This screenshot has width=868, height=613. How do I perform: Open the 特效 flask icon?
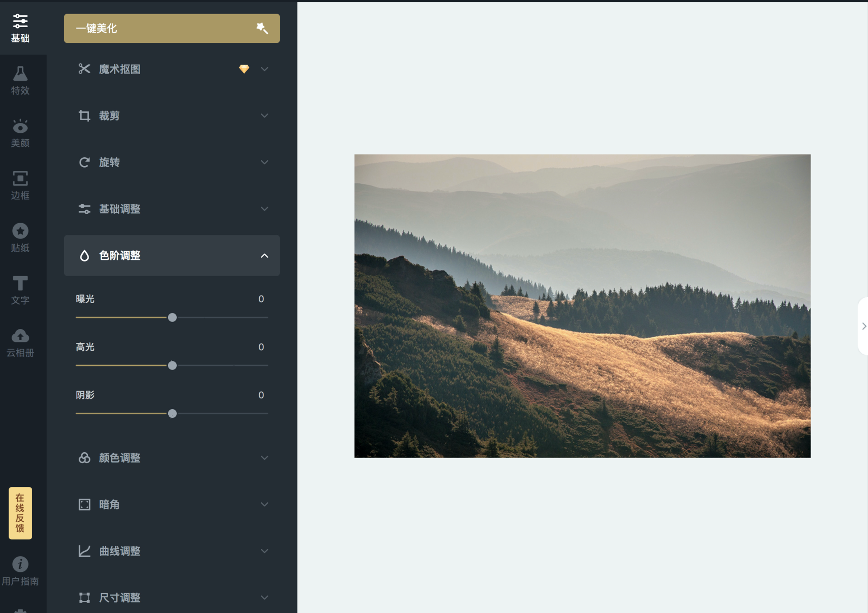coord(20,73)
